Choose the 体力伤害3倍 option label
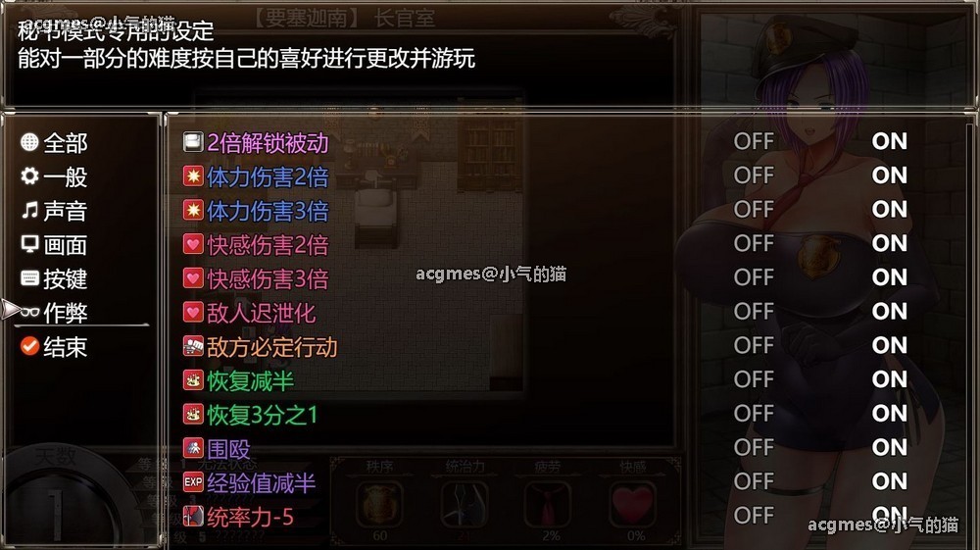980x550 pixels. (x=268, y=211)
